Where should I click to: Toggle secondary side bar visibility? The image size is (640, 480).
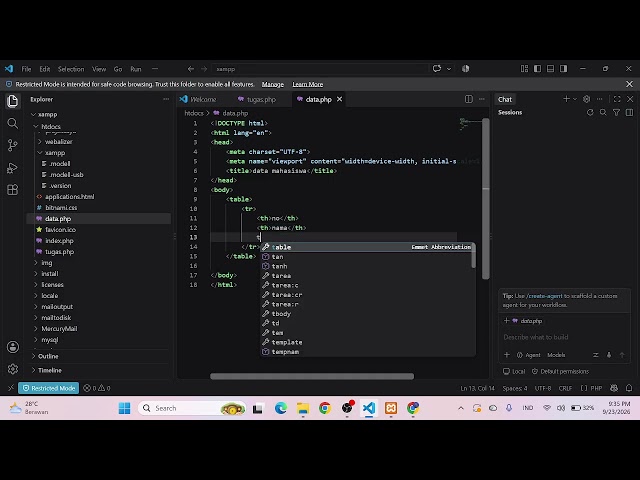click(564, 69)
